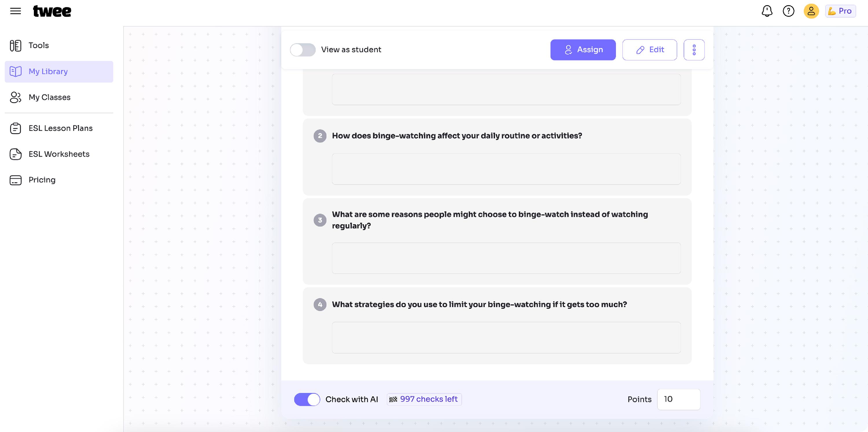The height and width of the screenshot is (432, 868).
Task: Click the My Classes people icon
Action: tap(16, 98)
